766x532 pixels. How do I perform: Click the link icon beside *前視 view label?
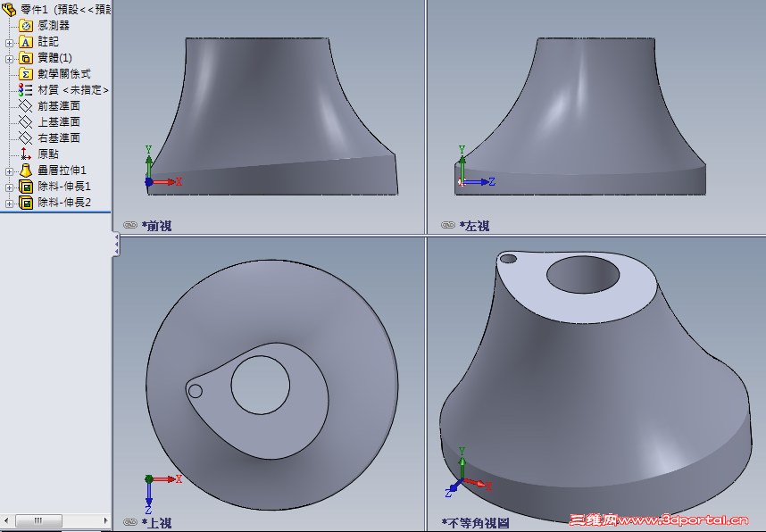130,225
